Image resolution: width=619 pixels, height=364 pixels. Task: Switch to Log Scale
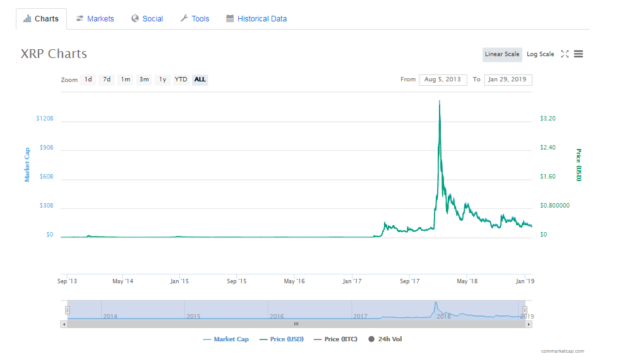pos(540,54)
